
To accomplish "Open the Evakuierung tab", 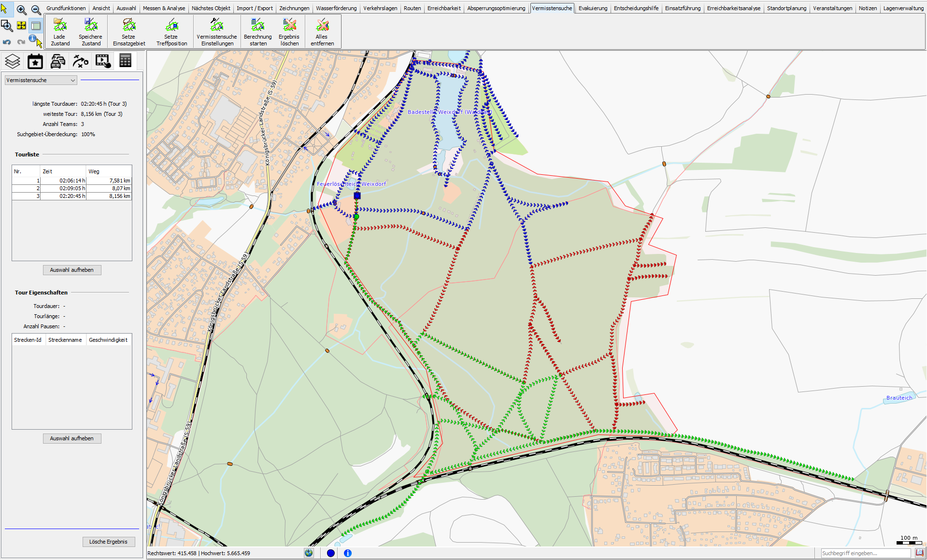I will point(593,8).
